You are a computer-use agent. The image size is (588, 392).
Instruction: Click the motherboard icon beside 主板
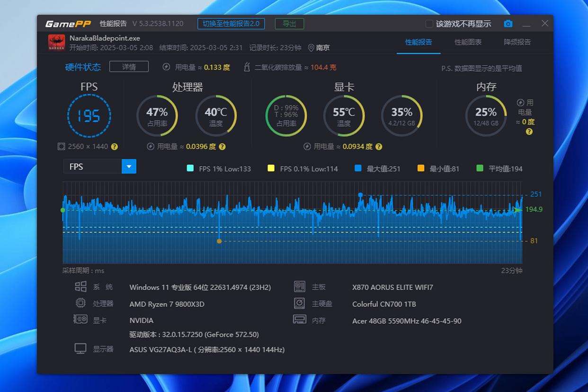(300, 286)
